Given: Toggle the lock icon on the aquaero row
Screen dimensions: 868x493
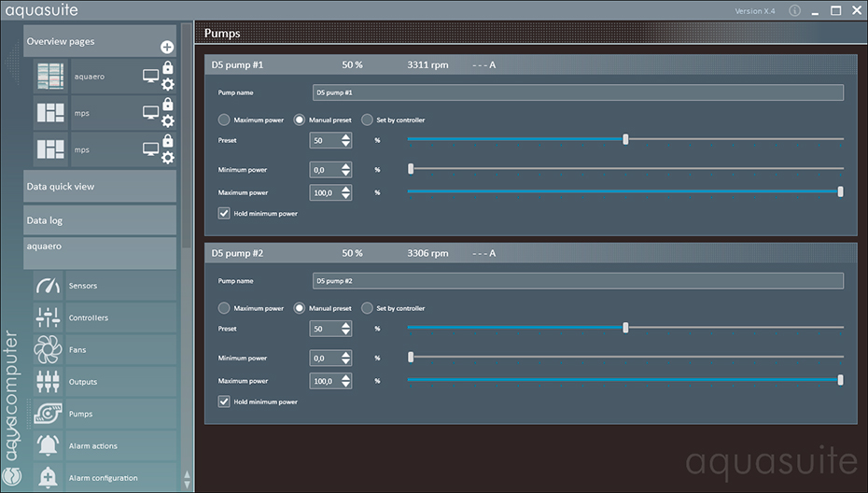Looking at the screenshot, I should tap(168, 67).
